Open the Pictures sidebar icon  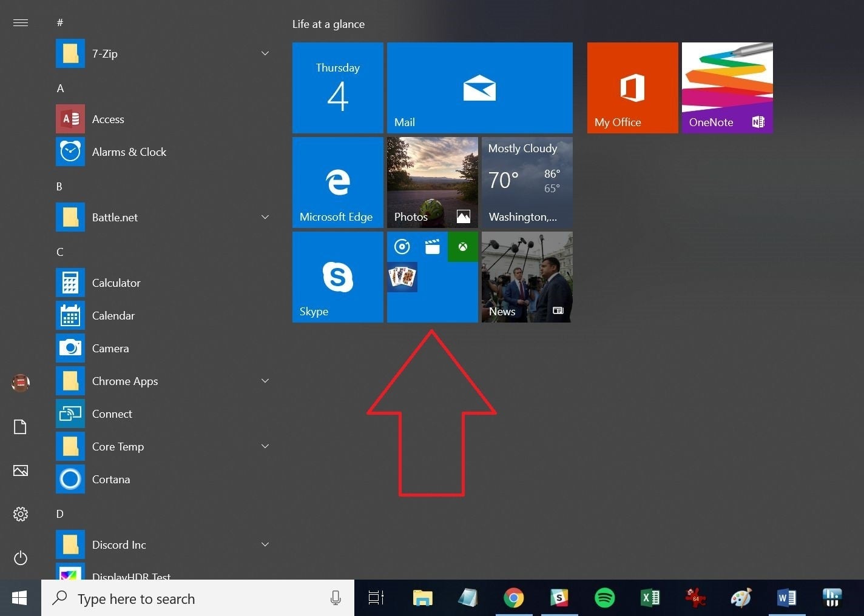[21, 470]
